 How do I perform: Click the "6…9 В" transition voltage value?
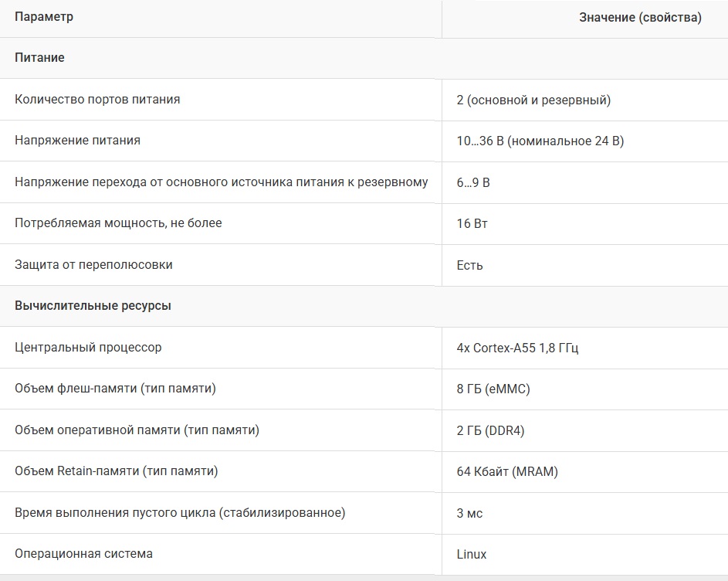(473, 182)
